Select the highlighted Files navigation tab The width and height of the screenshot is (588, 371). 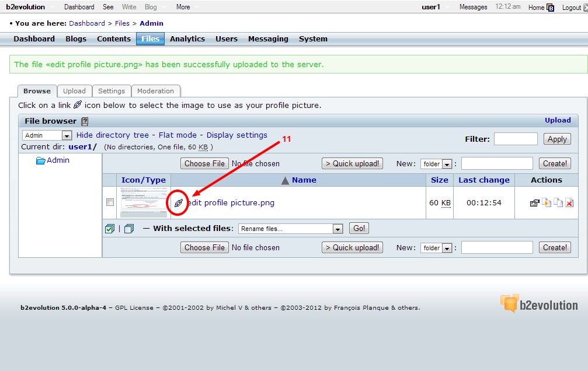(151, 39)
